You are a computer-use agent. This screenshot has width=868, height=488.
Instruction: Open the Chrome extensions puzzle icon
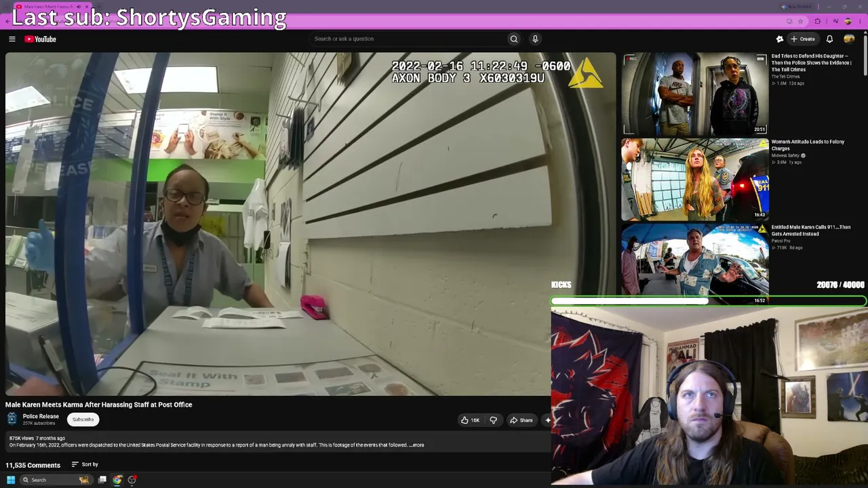(818, 22)
